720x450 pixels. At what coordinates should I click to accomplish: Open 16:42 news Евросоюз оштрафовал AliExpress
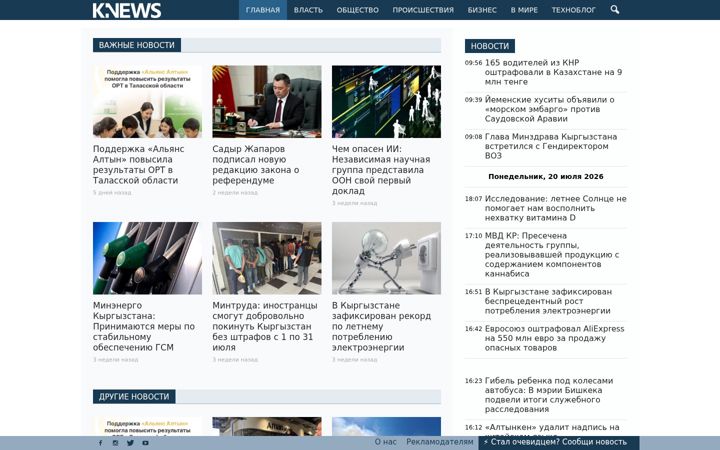click(554, 338)
